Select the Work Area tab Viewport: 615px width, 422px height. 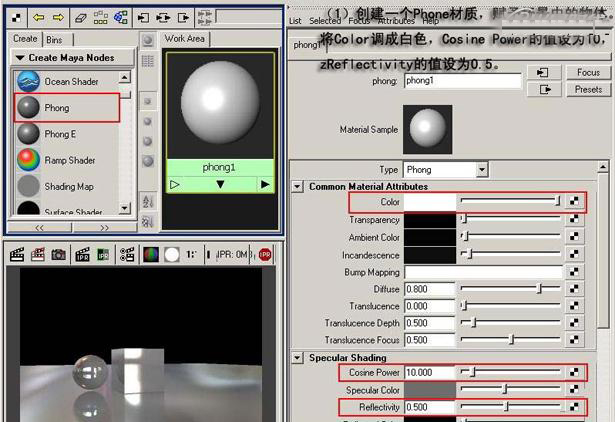(185, 39)
